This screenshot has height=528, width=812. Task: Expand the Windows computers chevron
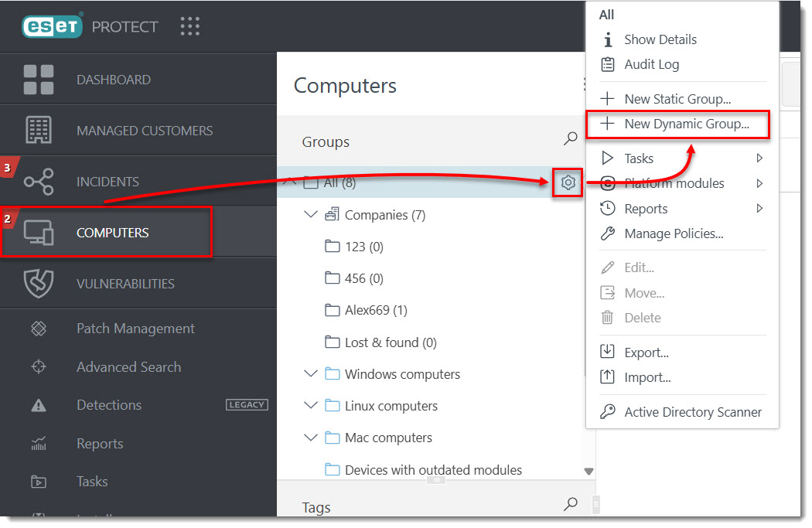pyautogui.click(x=311, y=373)
